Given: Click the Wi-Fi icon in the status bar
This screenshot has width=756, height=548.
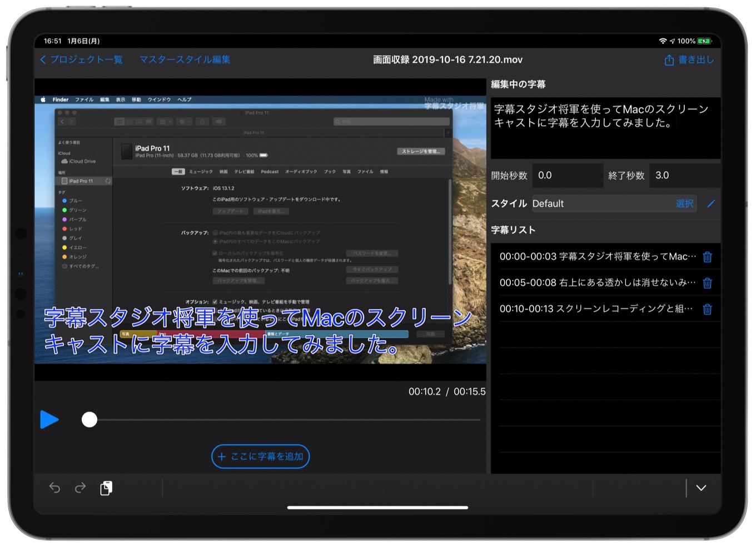Looking at the screenshot, I should (x=663, y=41).
